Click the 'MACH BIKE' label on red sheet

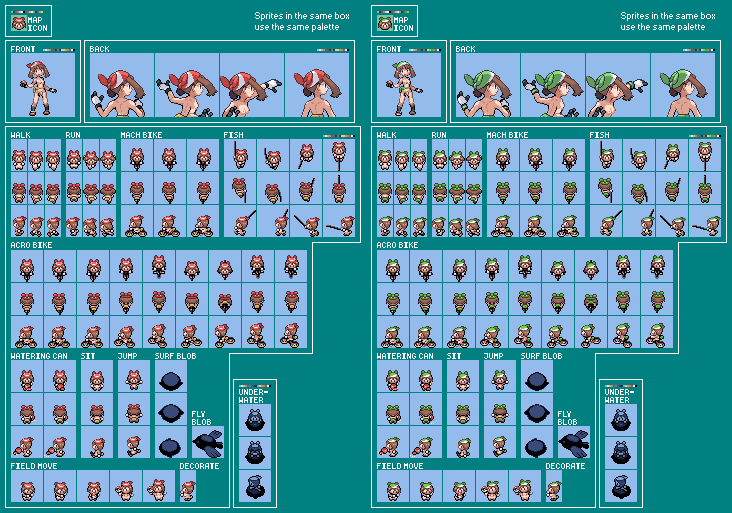[141, 135]
